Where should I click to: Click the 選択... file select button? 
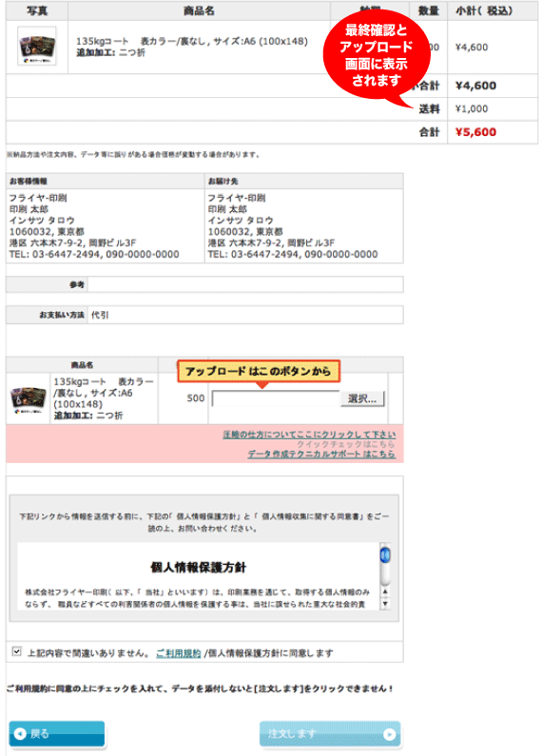click(x=362, y=398)
